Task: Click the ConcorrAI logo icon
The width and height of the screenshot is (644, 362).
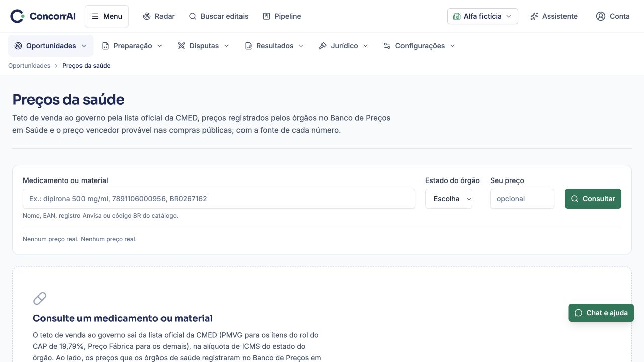Action: tap(17, 16)
